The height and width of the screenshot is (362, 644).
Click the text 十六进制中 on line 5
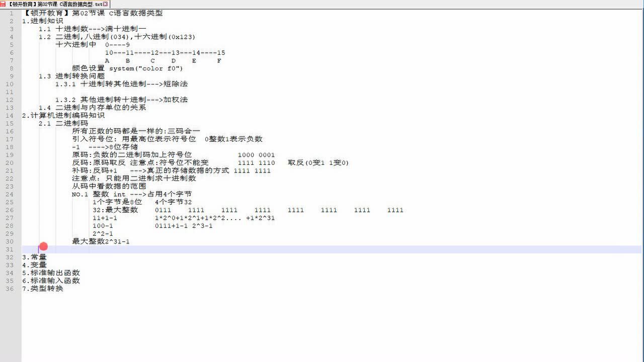pyautogui.click(x=76, y=45)
